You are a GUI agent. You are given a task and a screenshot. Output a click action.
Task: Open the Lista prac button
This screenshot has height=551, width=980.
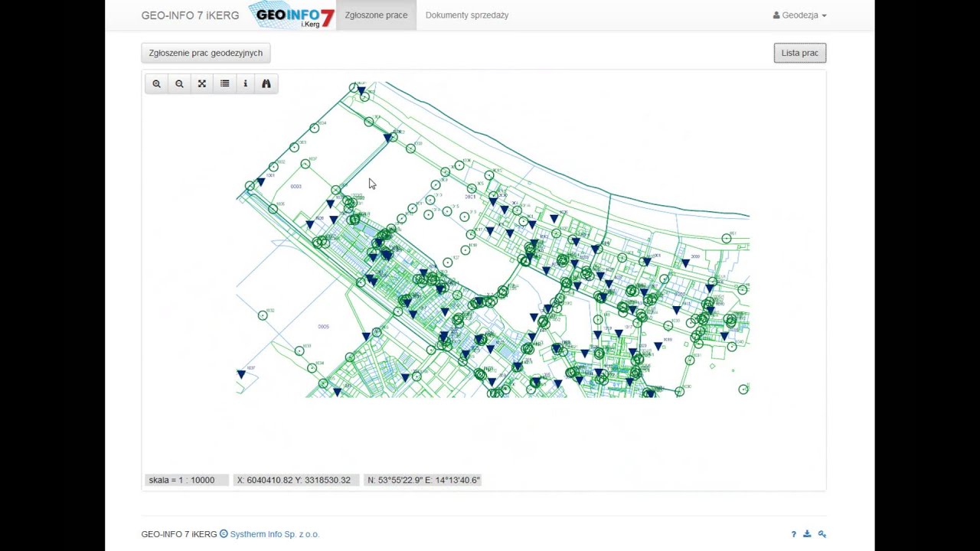pos(800,53)
